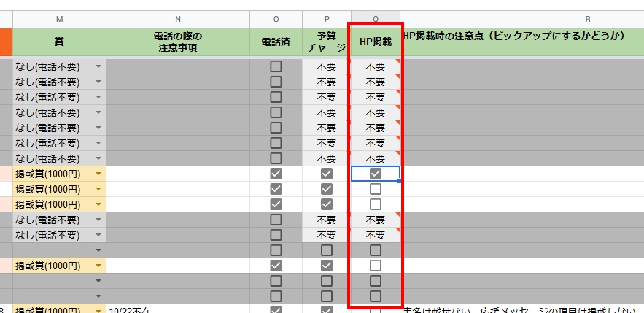The width and height of the screenshot is (644, 313).
Task: Toggle 予算チャージ checkbox in the selected cell's row
Action: coord(326,174)
